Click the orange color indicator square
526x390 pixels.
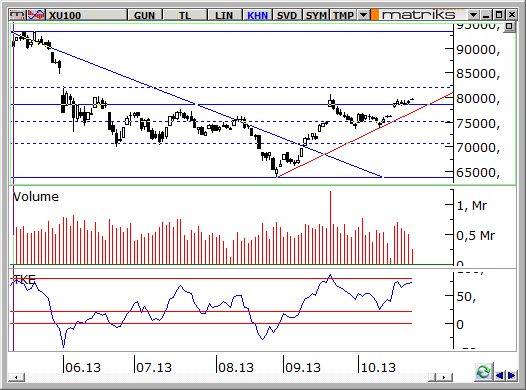375,15
